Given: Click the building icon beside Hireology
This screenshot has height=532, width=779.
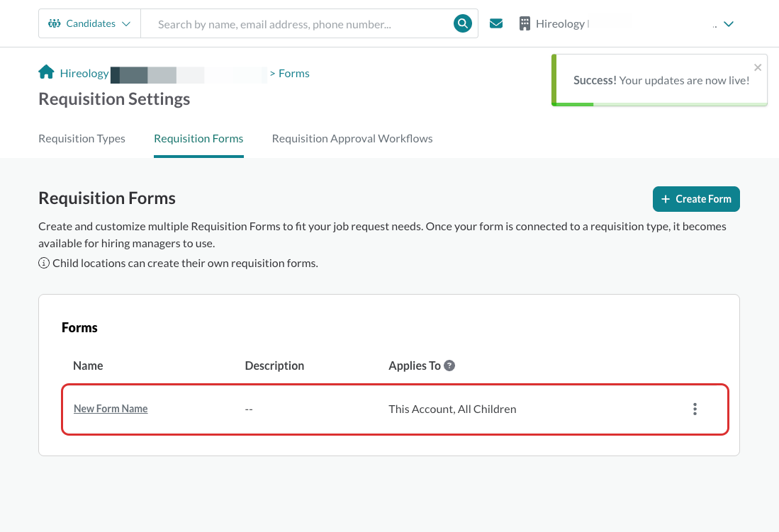Looking at the screenshot, I should 525,23.
